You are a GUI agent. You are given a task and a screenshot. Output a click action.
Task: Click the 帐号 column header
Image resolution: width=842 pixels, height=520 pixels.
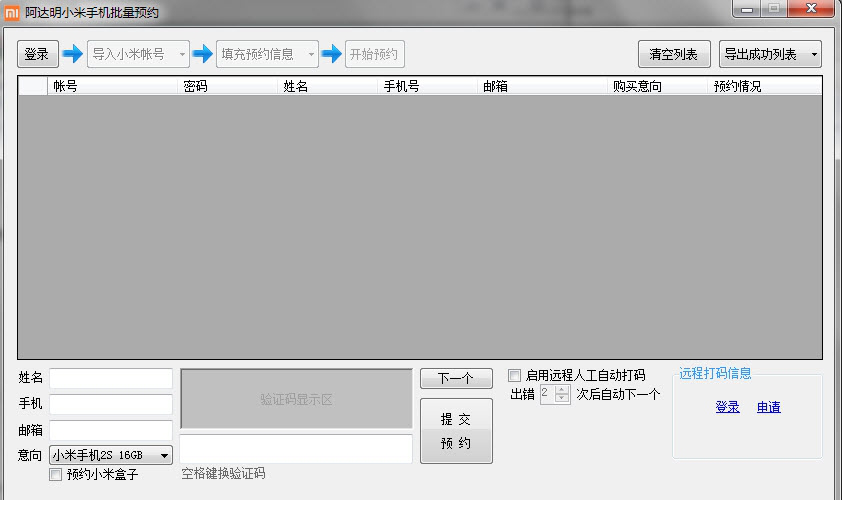click(112, 86)
